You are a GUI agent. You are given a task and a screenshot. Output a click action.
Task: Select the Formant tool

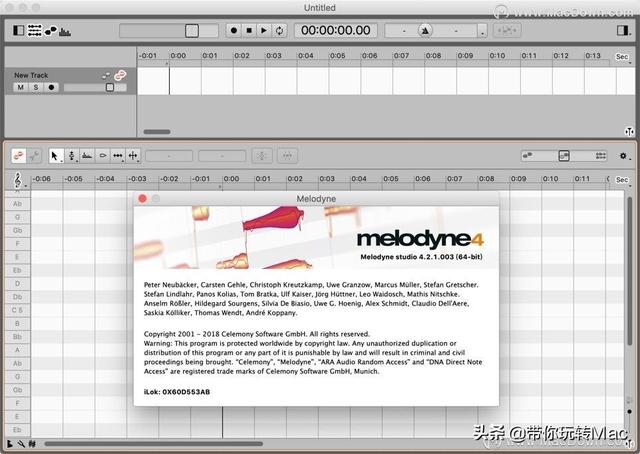point(87,156)
